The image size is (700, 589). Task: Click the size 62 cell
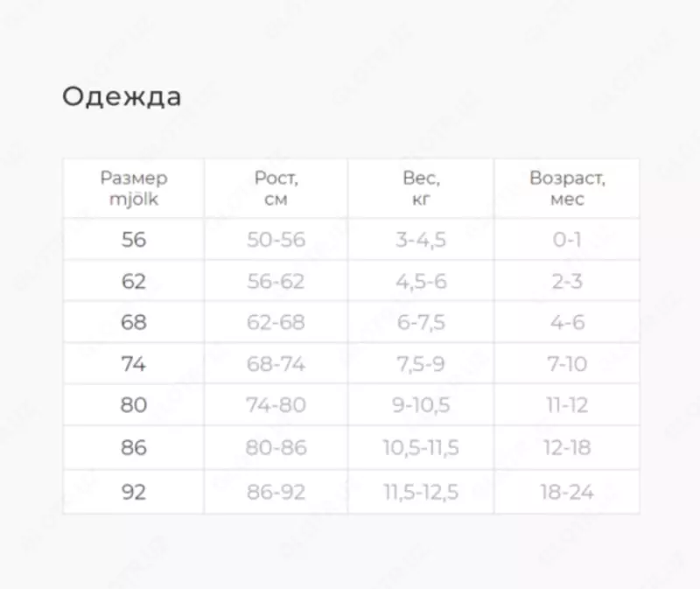134,281
